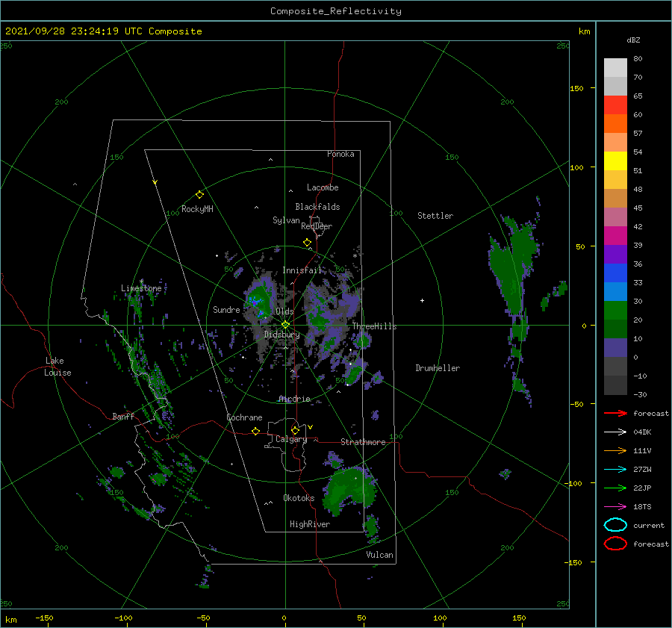Click the ThreeHills label
The width and height of the screenshot is (672, 628).
(x=375, y=326)
